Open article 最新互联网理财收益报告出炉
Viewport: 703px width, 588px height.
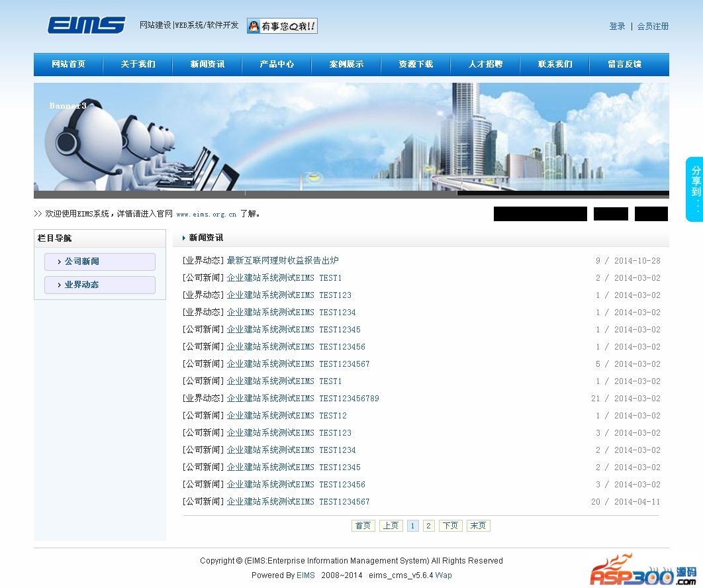pyautogui.click(x=283, y=261)
